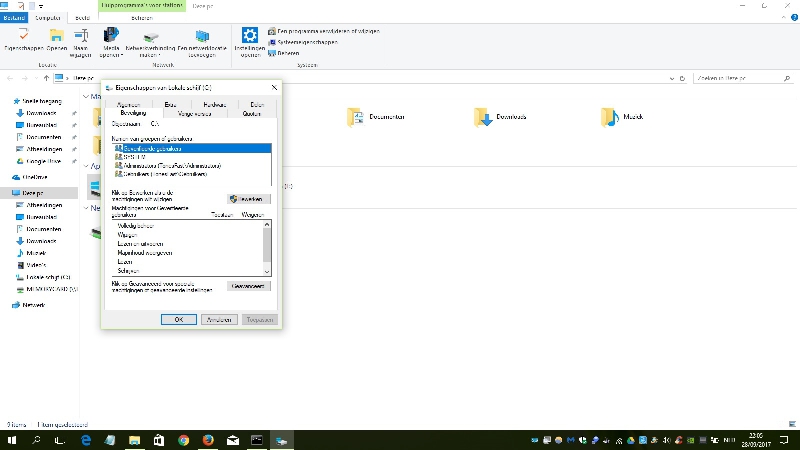Click OneDrive in navigation pane

tap(30, 177)
